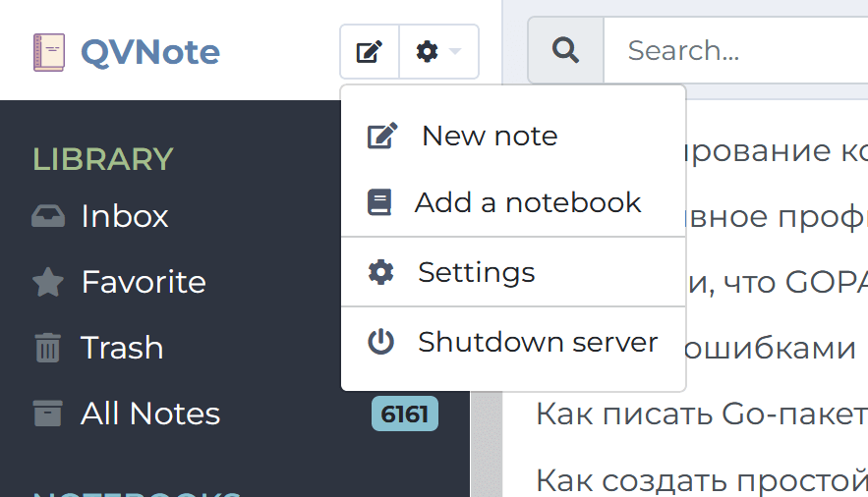Select Add a notebook menu entry
The height and width of the screenshot is (497, 868).
pos(513,202)
